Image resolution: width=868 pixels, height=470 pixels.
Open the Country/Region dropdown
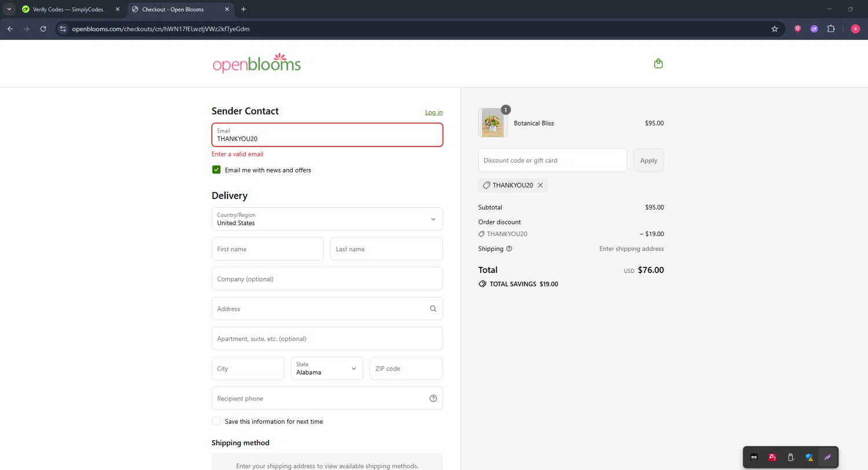click(x=327, y=219)
